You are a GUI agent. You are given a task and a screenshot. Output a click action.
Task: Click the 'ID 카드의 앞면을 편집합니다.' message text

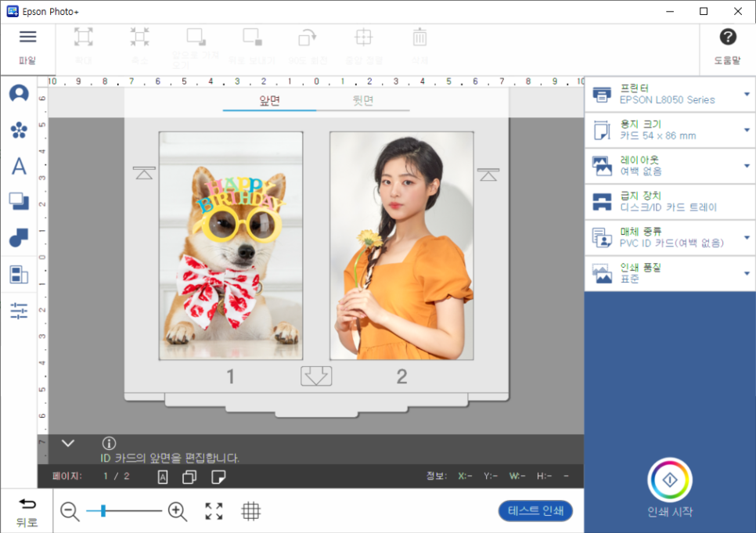click(x=170, y=458)
